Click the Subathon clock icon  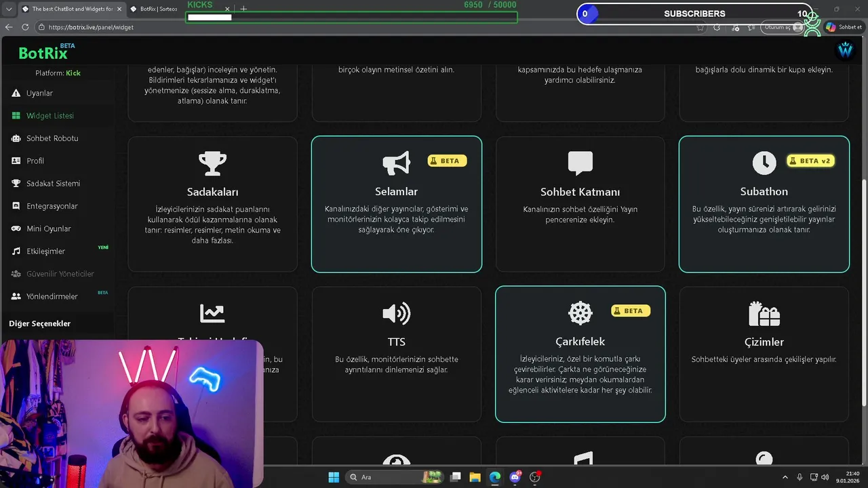pyautogui.click(x=764, y=163)
